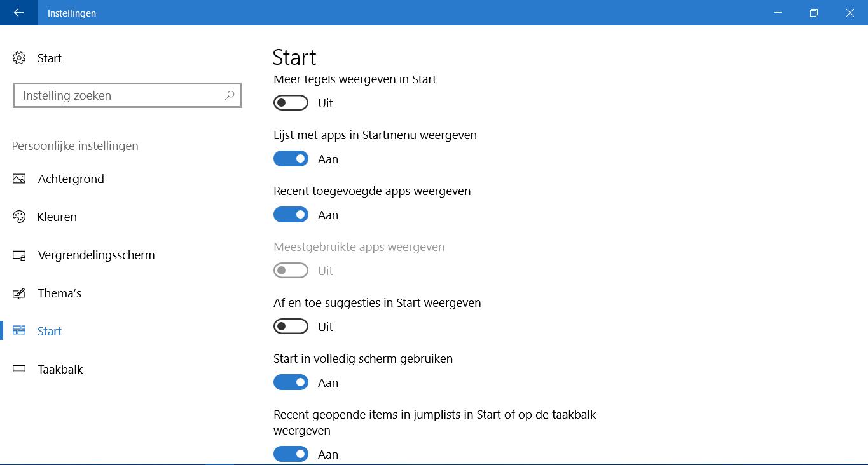Screen dimensions: 868x465
Task: Open the Start home gear icon
Action: [x=19, y=58]
